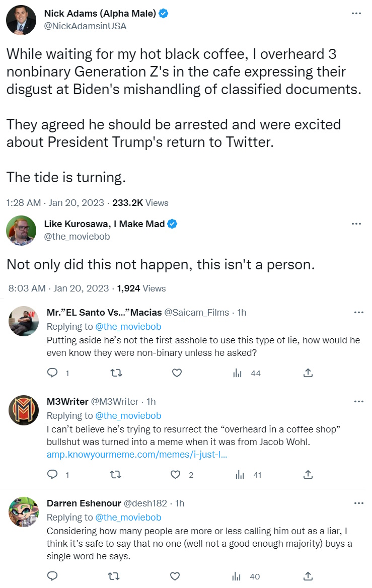372x588 pixels.
Task: Reply to Saicam_Films' comment
Action: point(52,373)
